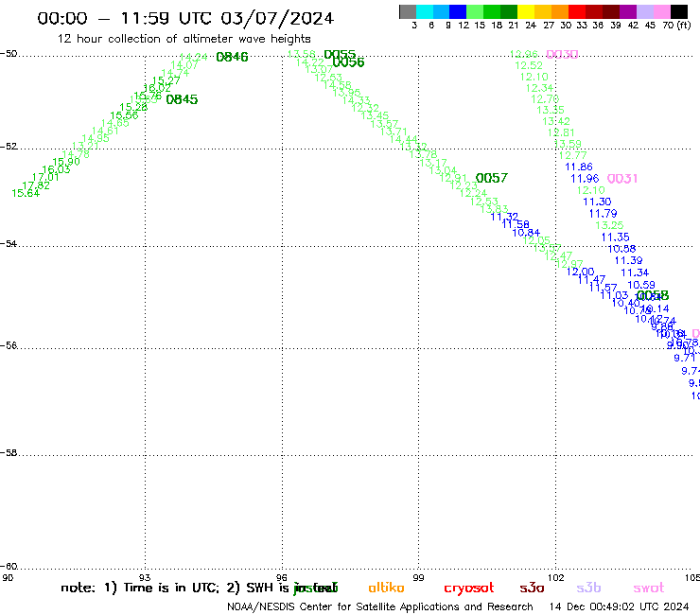Select the 0845 pass time label
This screenshot has width=700, height=615.
[x=182, y=99]
